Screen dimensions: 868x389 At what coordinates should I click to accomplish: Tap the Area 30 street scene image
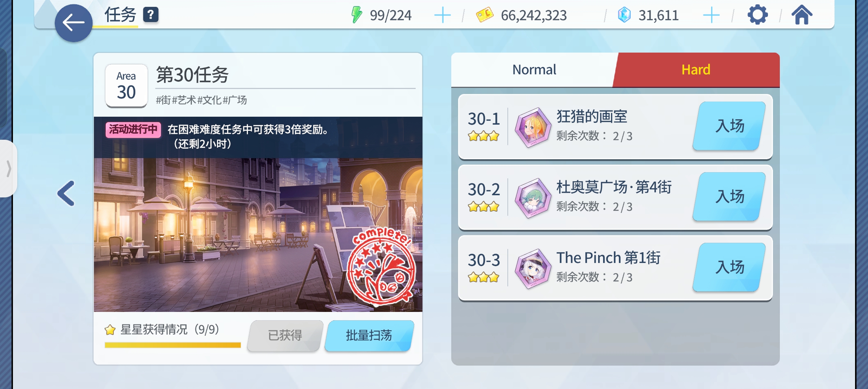click(x=258, y=235)
